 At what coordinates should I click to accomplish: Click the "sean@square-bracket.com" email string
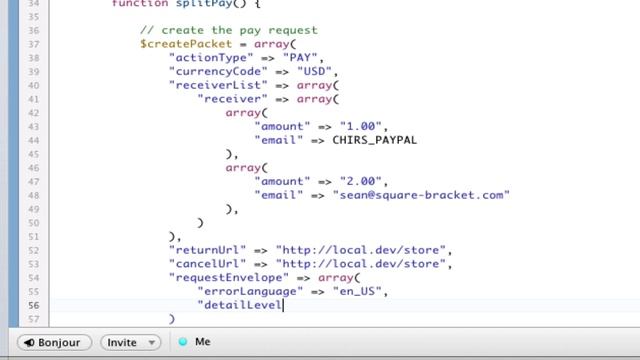(421, 195)
